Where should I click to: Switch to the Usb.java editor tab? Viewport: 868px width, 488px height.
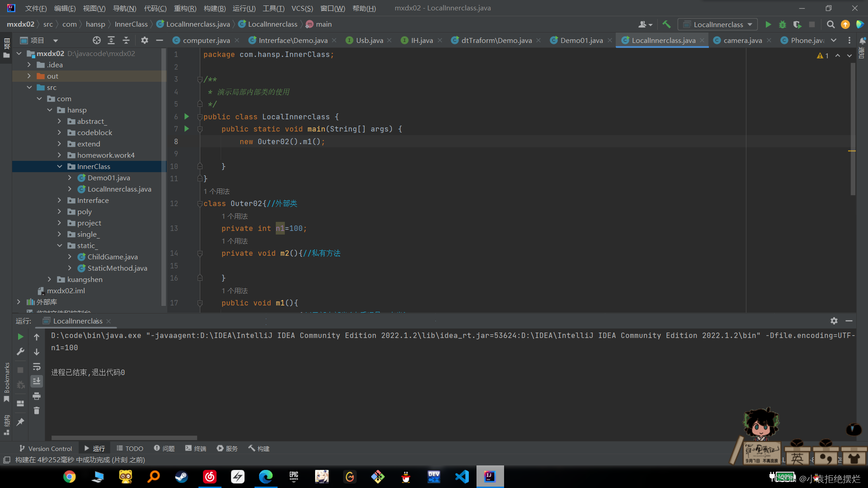point(369,40)
